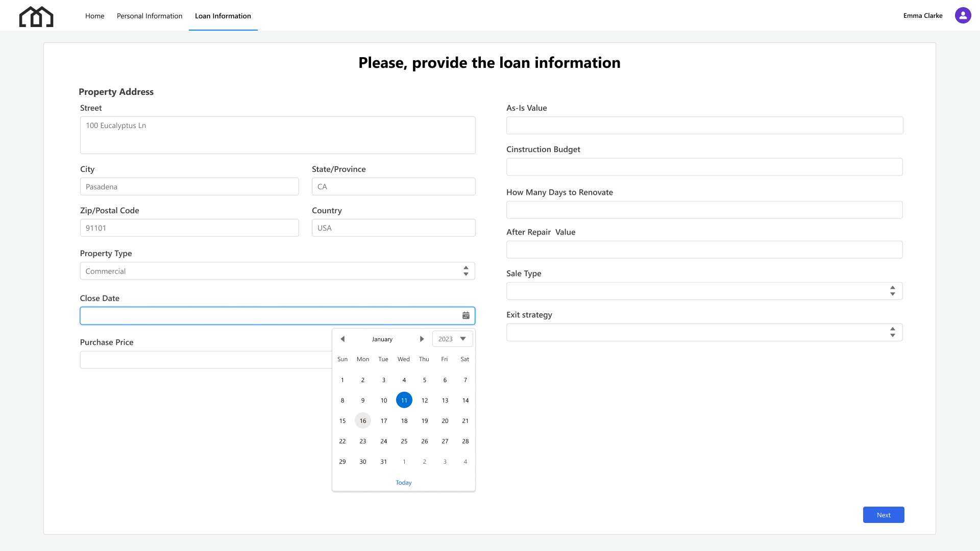This screenshot has height=551, width=980.
Task: Click the Zip/Postal Code field
Action: pyautogui.click(x=189, y=228)
